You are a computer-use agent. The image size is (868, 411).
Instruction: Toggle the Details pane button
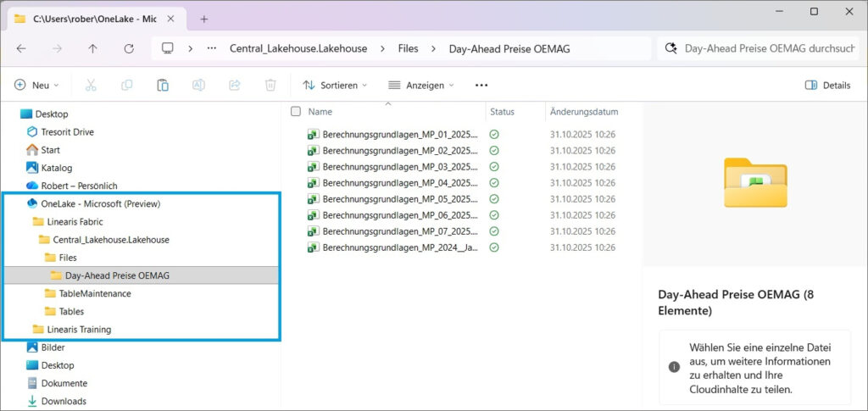click(x=827, y=85)
